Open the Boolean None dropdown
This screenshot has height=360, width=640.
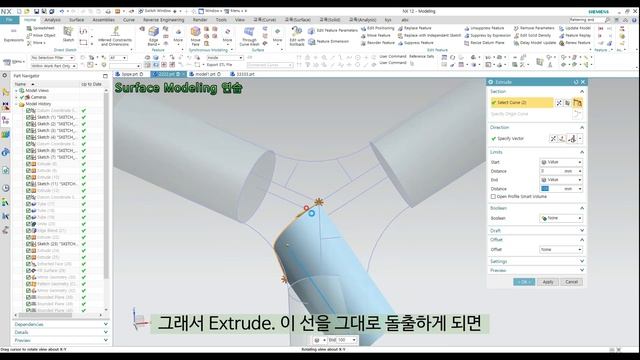tap(561, 218)
